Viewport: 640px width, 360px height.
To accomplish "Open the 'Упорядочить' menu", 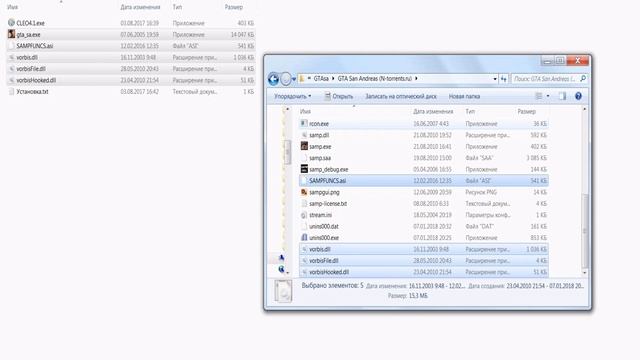I will (x=292, y=96).
